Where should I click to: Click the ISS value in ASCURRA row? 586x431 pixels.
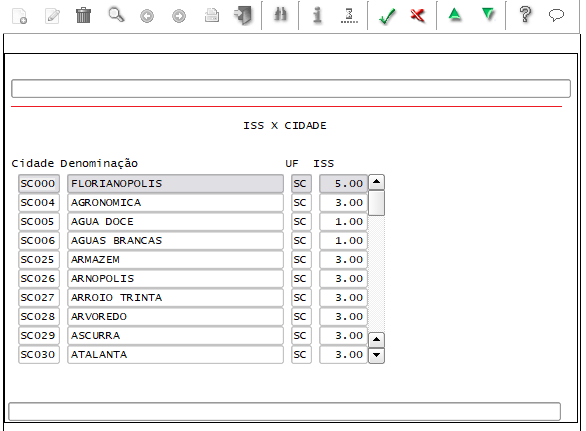point(343,336)
